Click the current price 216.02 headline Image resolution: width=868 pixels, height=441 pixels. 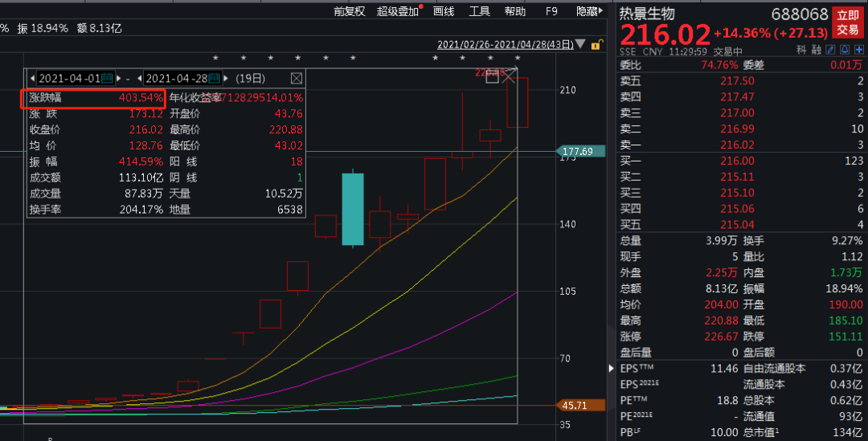(x=665, y=35)
